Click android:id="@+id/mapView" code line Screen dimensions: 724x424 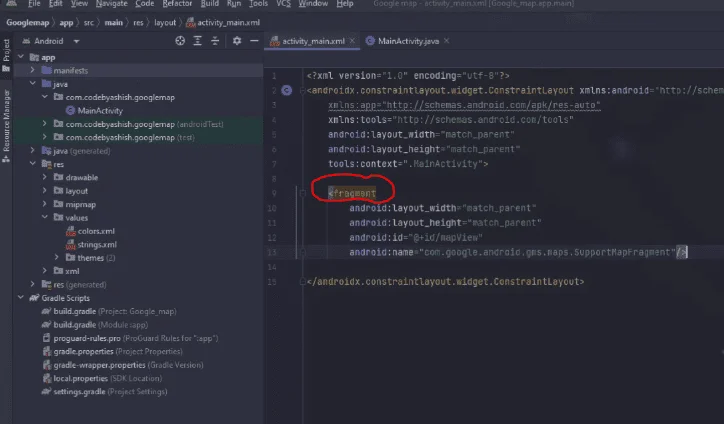pos(416,237)
